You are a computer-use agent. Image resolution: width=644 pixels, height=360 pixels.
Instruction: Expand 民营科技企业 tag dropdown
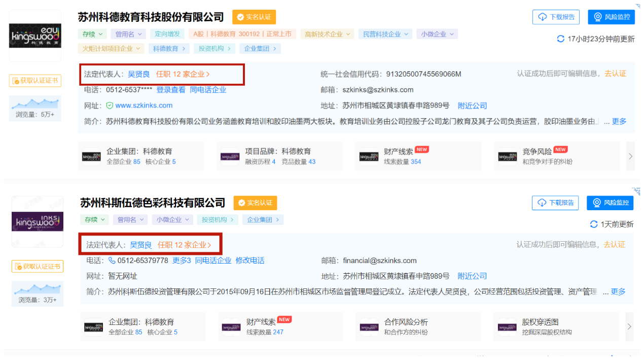(x=385, y=34)
